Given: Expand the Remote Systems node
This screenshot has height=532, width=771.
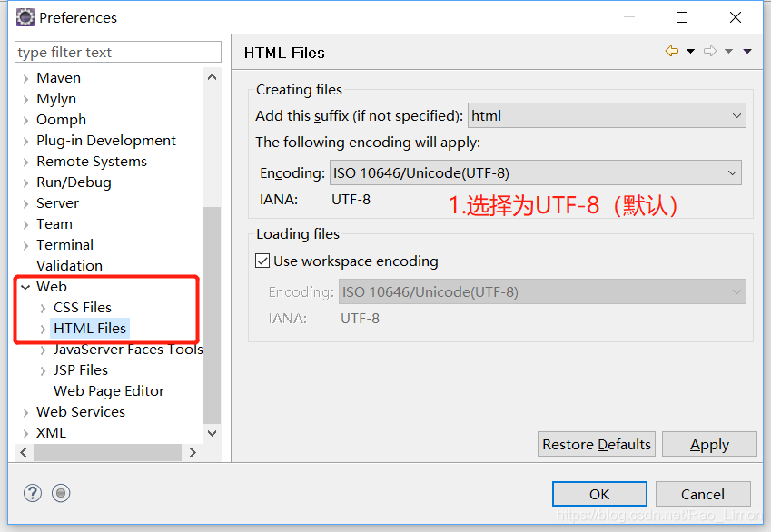Looking at the screenshot, I should [x=25, y=162].
